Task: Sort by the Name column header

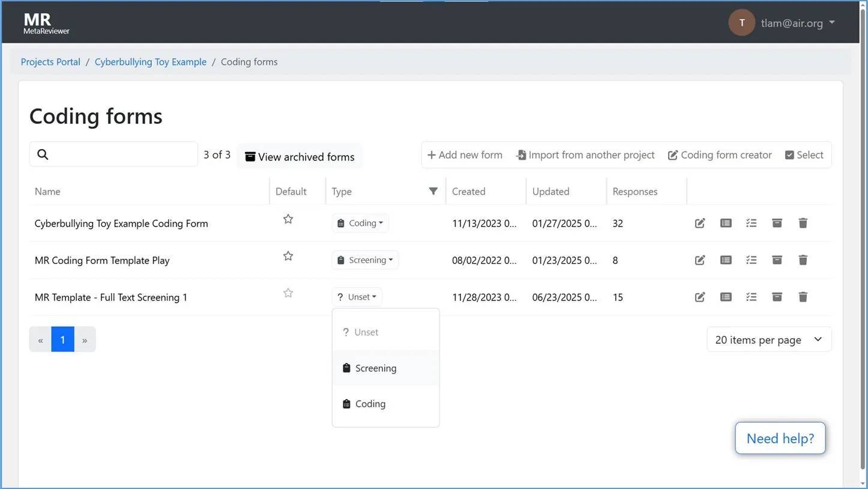Action: click(x=47, y=192)
